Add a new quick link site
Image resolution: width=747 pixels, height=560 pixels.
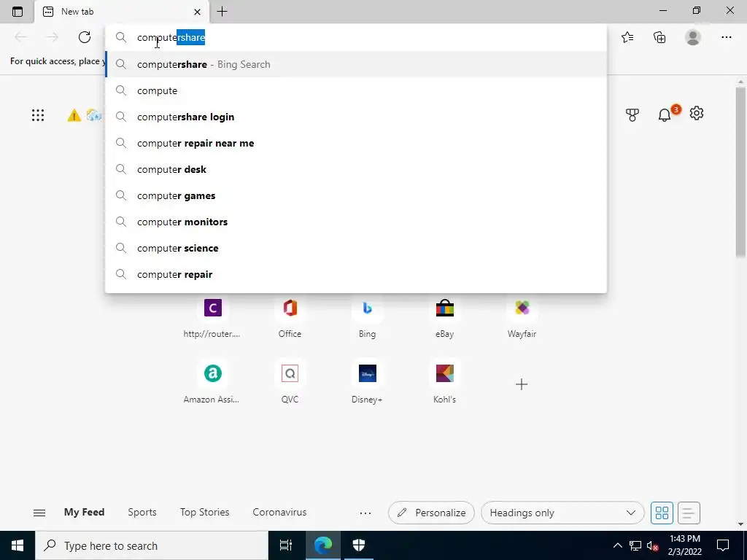(x=522, y=384)
